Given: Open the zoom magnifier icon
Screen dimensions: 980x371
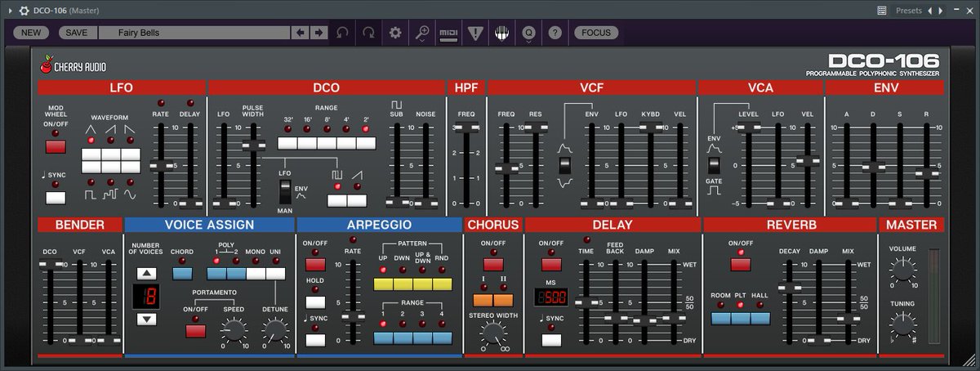Looking at the screenshot, I should tap(422, 33).
